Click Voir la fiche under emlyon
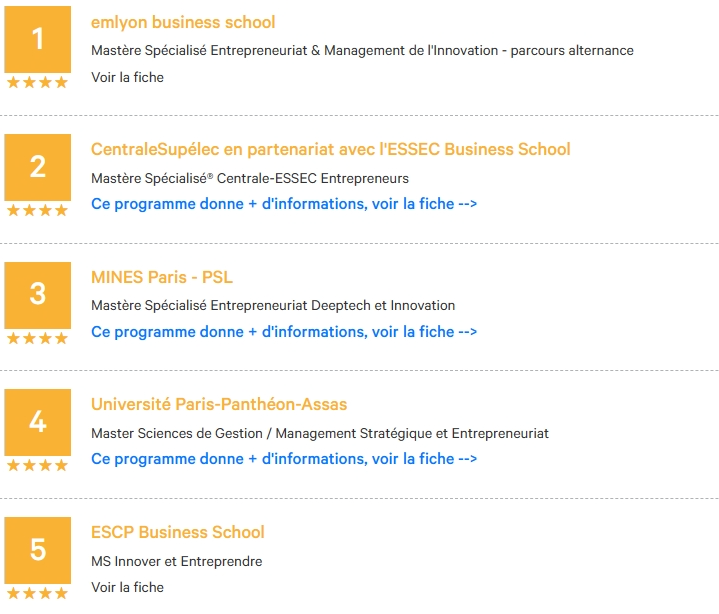The width and height of the screenshot is (719, 614). point(127,77)
